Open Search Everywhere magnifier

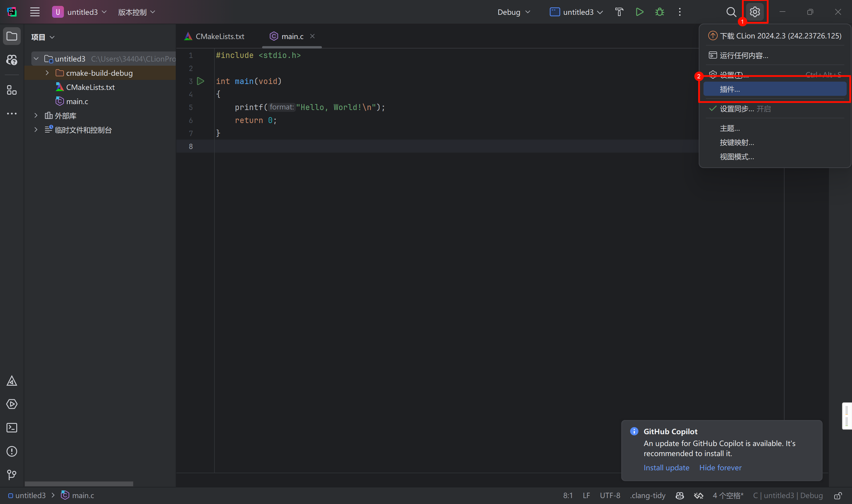732,12
